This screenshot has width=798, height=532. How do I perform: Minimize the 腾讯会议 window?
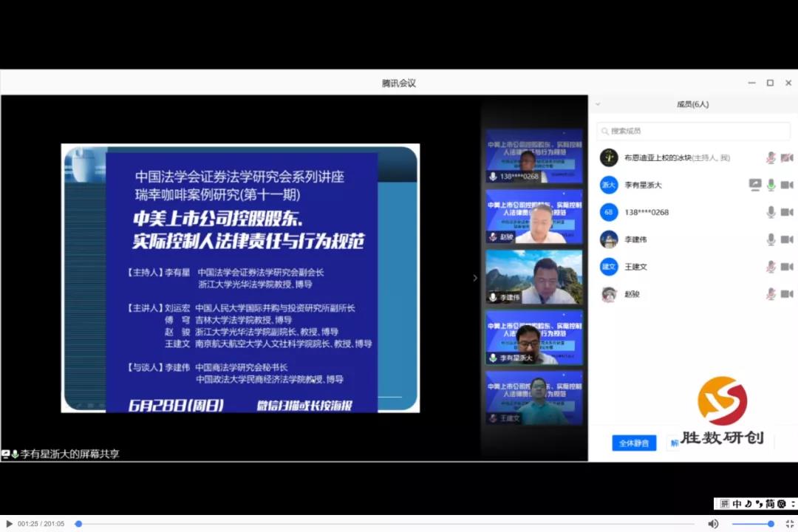[x=751, y=83]
